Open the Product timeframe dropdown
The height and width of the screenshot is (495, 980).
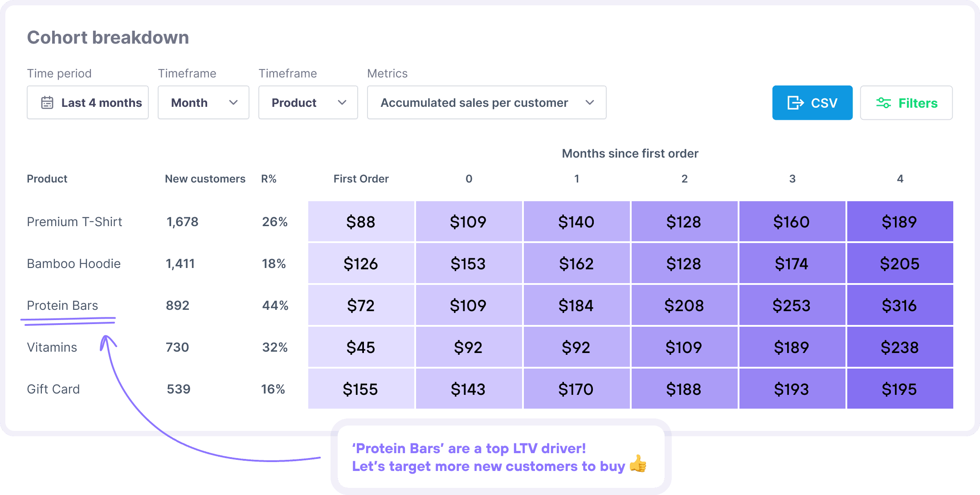point(307,102)
